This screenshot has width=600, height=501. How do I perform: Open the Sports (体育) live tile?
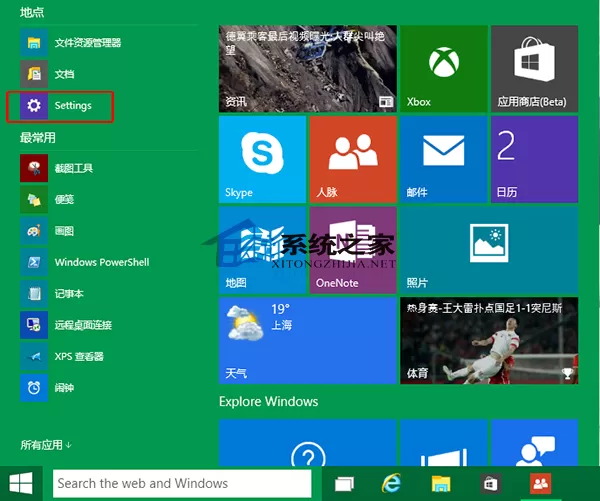click(x=489, y=341)
